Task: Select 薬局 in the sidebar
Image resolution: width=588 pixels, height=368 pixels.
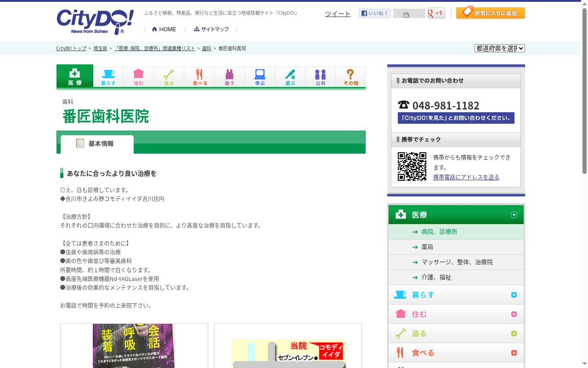Action: [x=456, y=247]
